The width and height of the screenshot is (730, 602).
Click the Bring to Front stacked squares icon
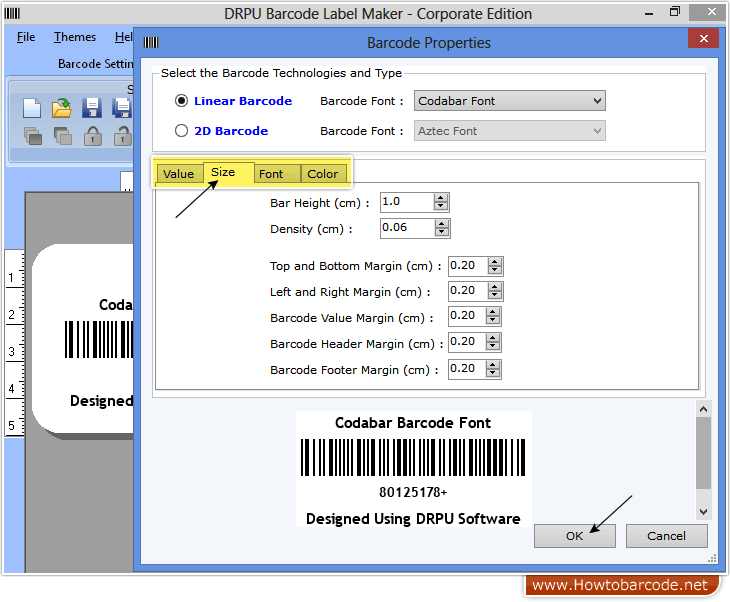point(33,136)
